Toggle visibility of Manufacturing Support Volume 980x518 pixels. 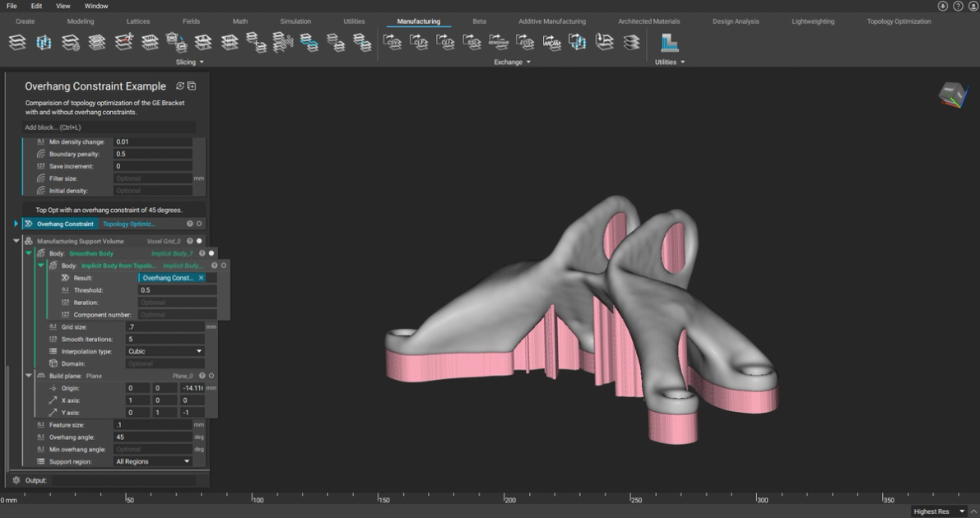point(199,241)
